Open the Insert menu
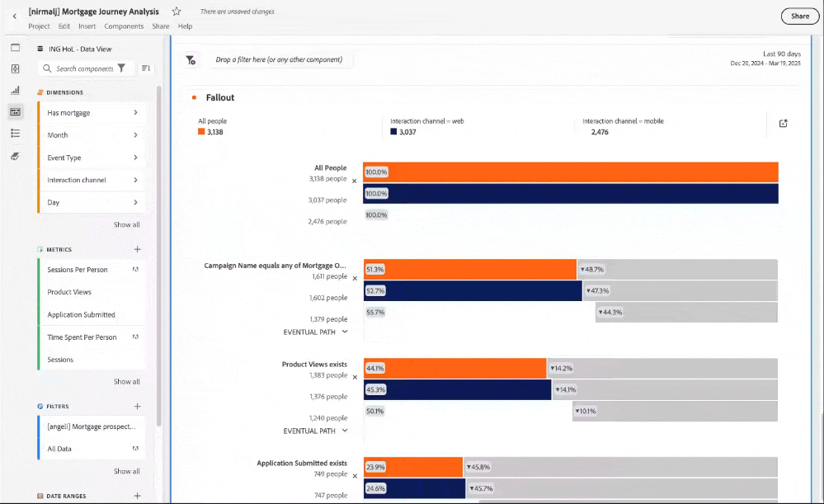The width and height of the screenshot is (824, 504). pos(87,26)
